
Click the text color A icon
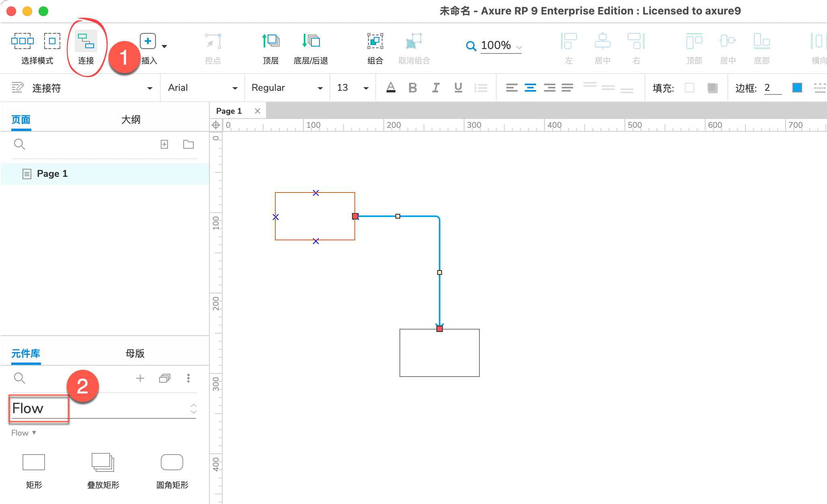[x=391, y=87]
